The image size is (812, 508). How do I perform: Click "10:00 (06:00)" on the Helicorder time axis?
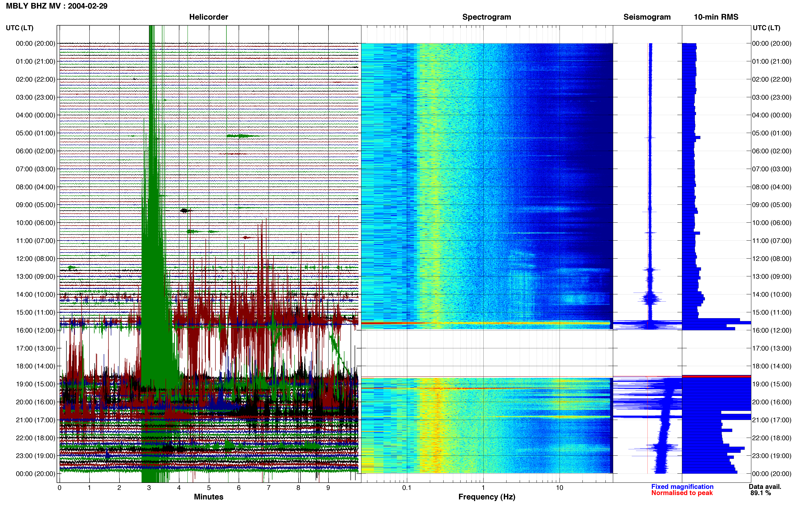pos(36,223)
